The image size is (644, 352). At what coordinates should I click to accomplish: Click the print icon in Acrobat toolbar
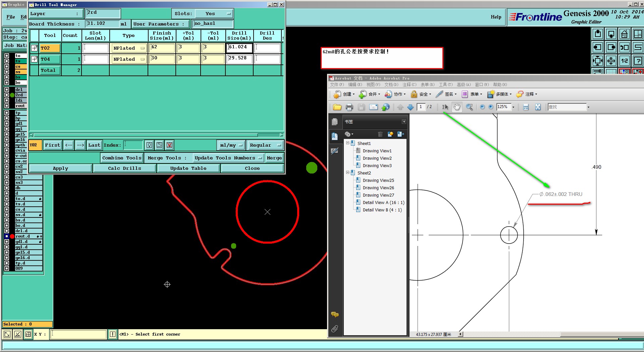coord(349,107)
